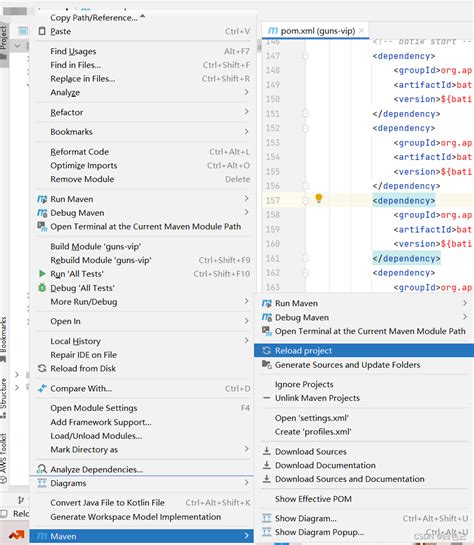Expand the Local History submenu arrow
474x545 pixels.
pyautogui.click(x=246, y=340)
